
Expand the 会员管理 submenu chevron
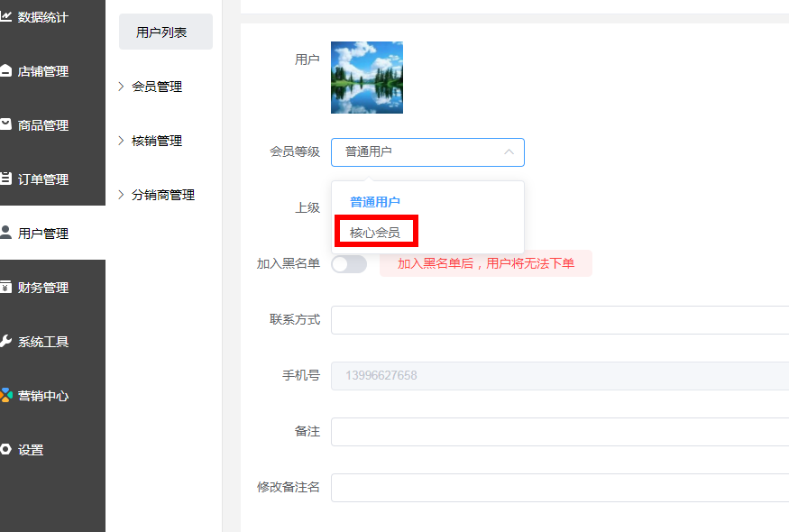[x=122, y=87]
